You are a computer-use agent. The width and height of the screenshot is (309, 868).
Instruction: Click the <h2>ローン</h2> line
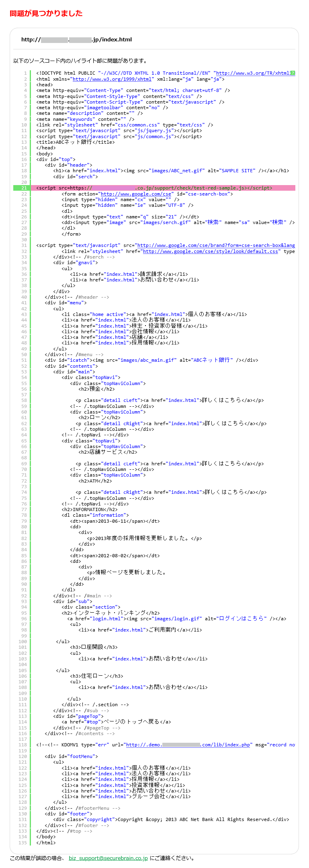pyautogui.click(x=99, y=418)
